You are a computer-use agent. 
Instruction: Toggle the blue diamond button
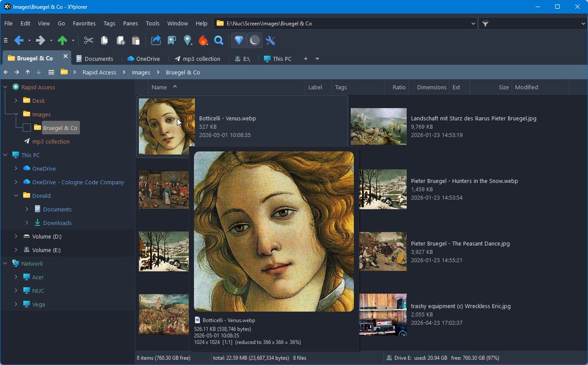tap(239, 40)
